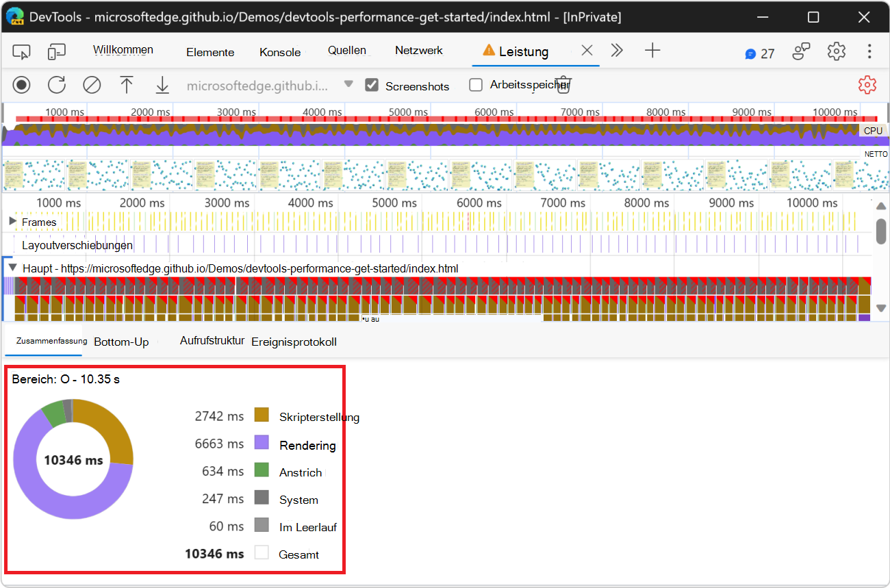This screenshot has height=588, width=890.
Task: Click the first screenshot thumbnail in filmstrip
Action: pyautogui.click(x=34, y=175)
